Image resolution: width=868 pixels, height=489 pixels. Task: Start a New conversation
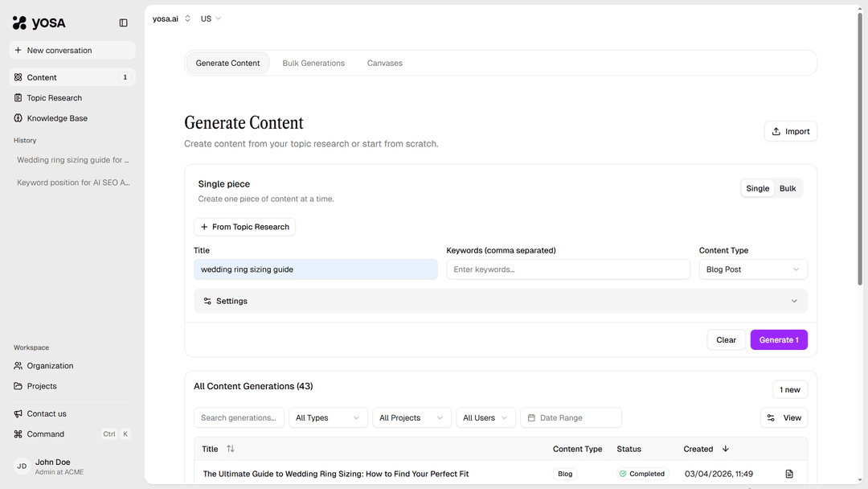tap(72, 50)
